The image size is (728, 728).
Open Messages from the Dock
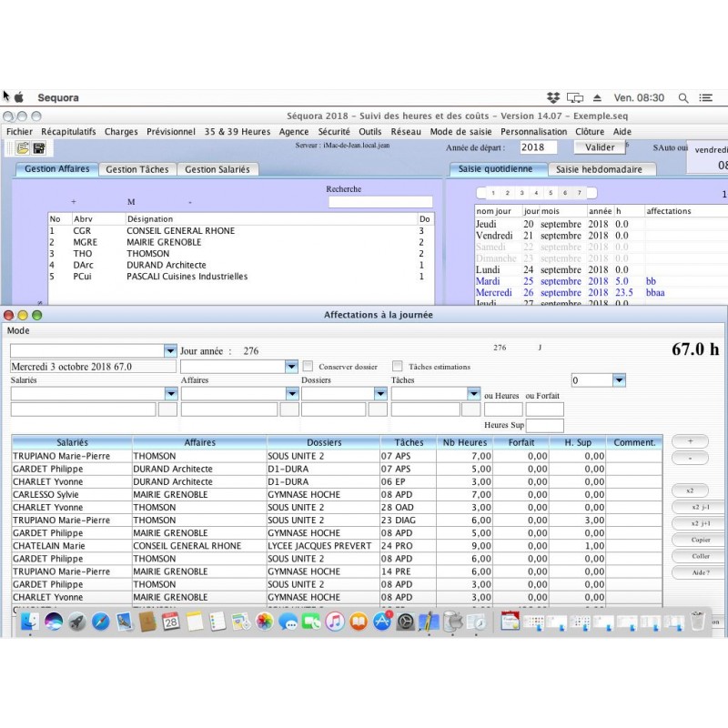pos(288,622)
